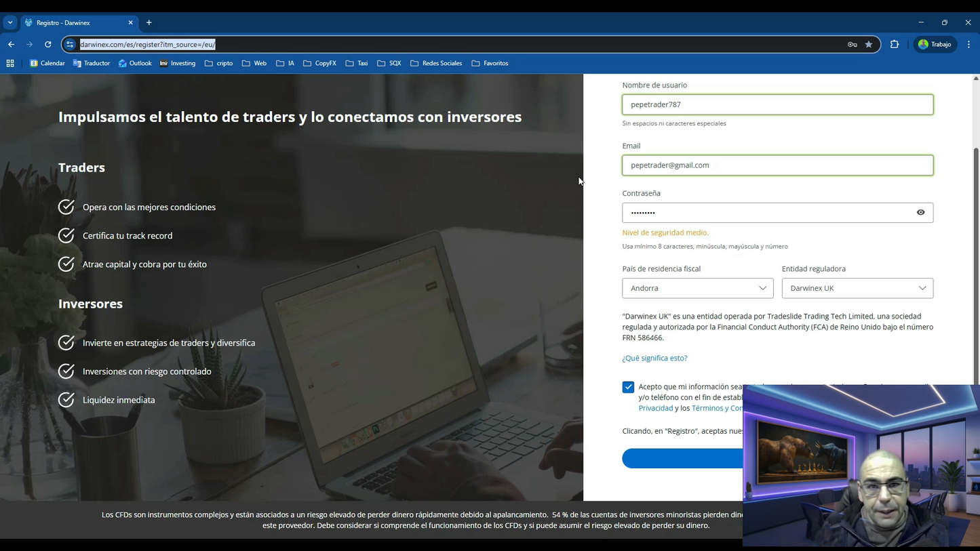
Task: Open the Calendar bookmark
Action: (47, 63)
